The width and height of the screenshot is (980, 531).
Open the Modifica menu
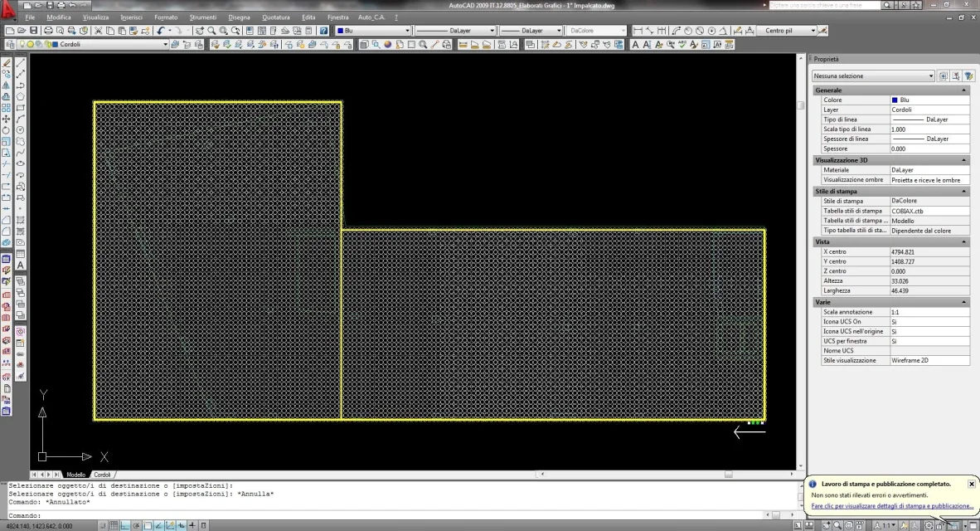(x=59, y=17)
